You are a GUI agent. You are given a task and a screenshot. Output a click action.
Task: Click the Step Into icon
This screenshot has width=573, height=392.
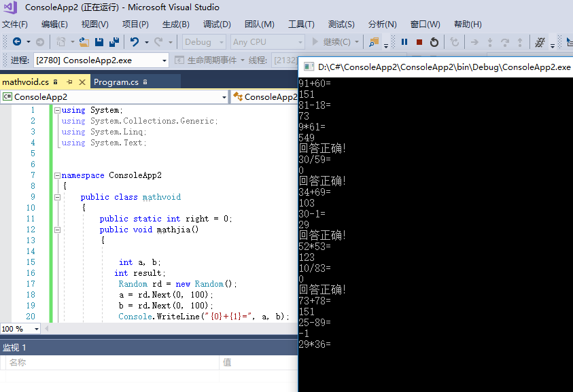point(489,42)
